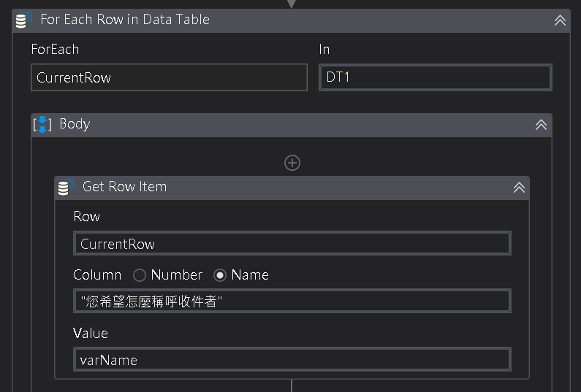581x392 pixels.
Task: Click the For Each Row data table icon
Action: [x=23, y=20]
